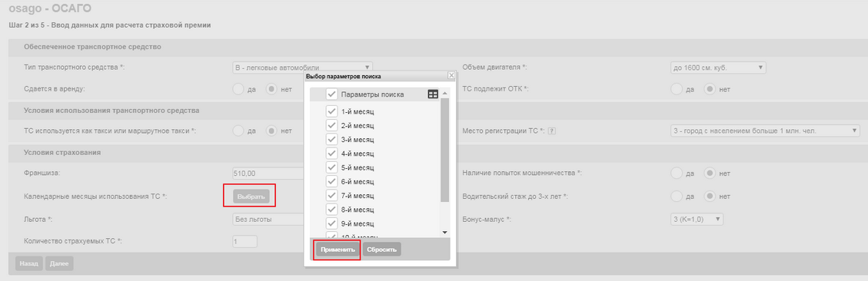Uncheck the 6-й месяц checkbox

coord(331,181)
